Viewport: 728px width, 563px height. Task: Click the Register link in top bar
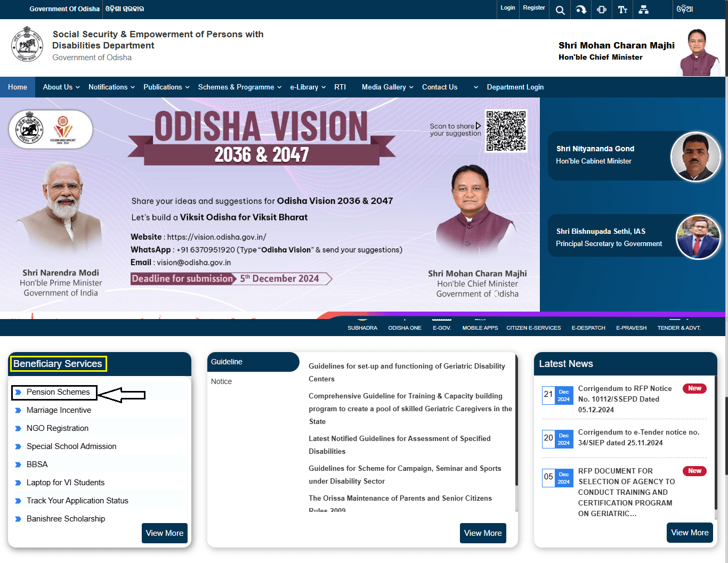pyautogui.click(x=534, y=7)
